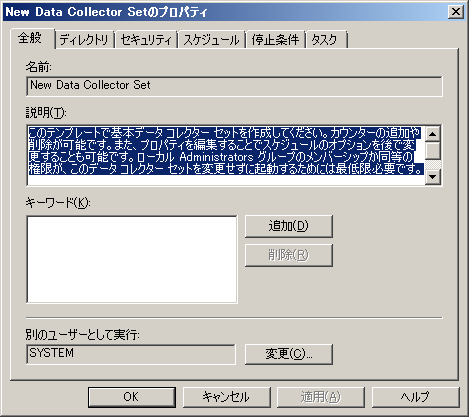Open 変更(C)... to change run-as user
The width and height of the screenshot is (469, 417).
(289, 354)
